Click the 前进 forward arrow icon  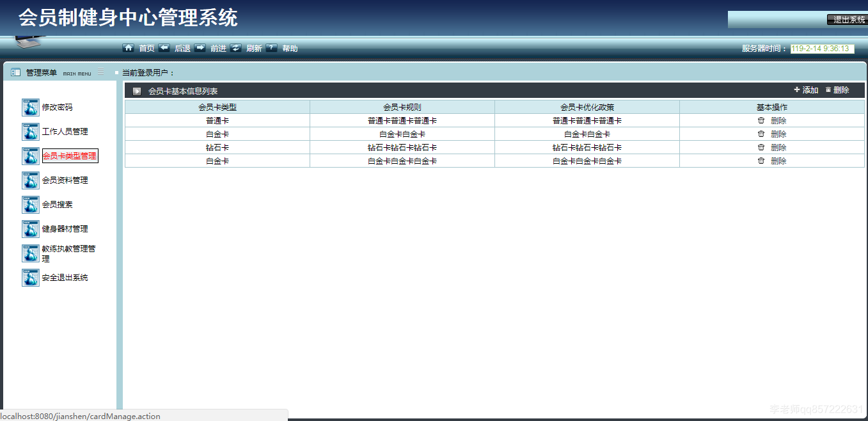click(x=200, y=47)
